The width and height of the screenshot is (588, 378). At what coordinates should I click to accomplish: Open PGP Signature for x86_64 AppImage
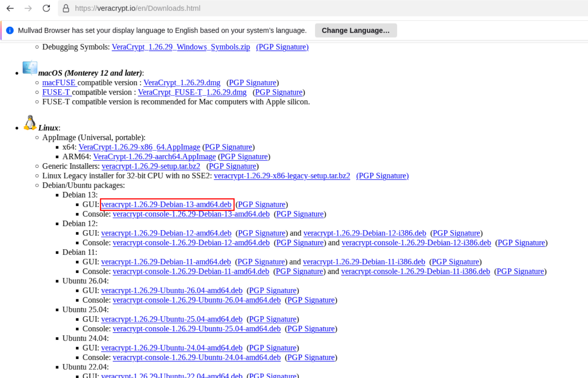click(x=228, y=147)
